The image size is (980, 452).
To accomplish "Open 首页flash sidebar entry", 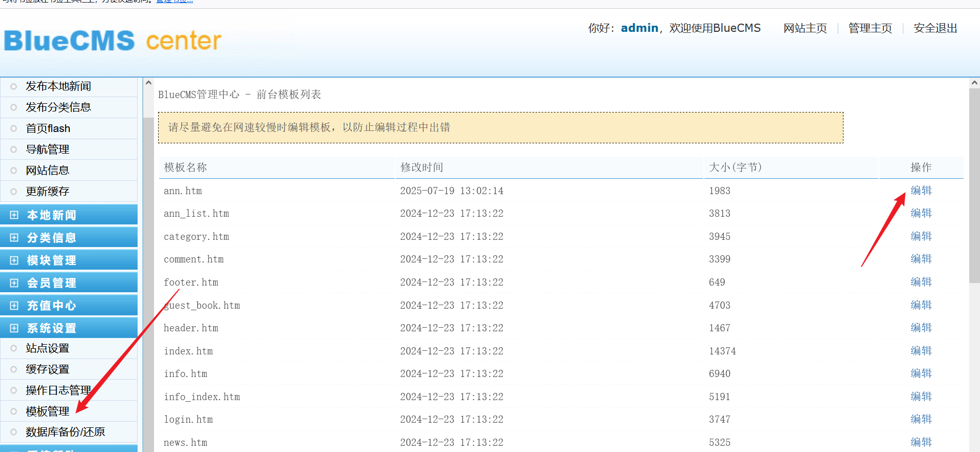I will click(48, 128).
